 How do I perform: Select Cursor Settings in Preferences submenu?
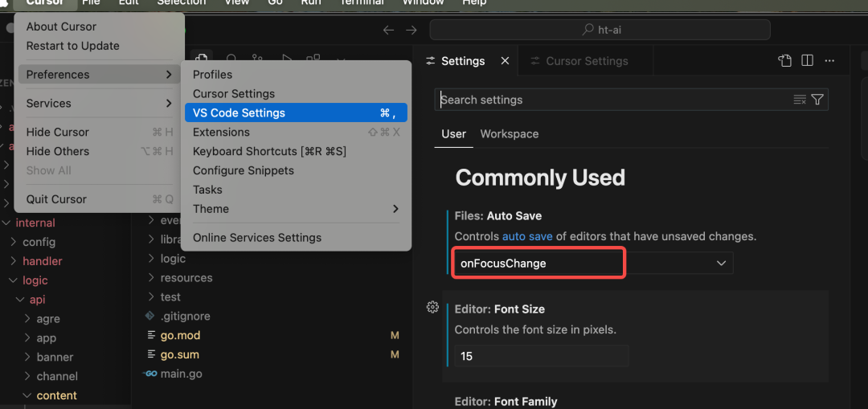[x=296, y=93]
